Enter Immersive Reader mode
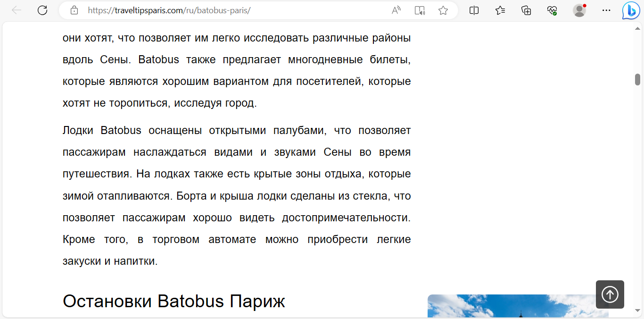The width and height of the screenshot is (644, 319). (420, 10)
